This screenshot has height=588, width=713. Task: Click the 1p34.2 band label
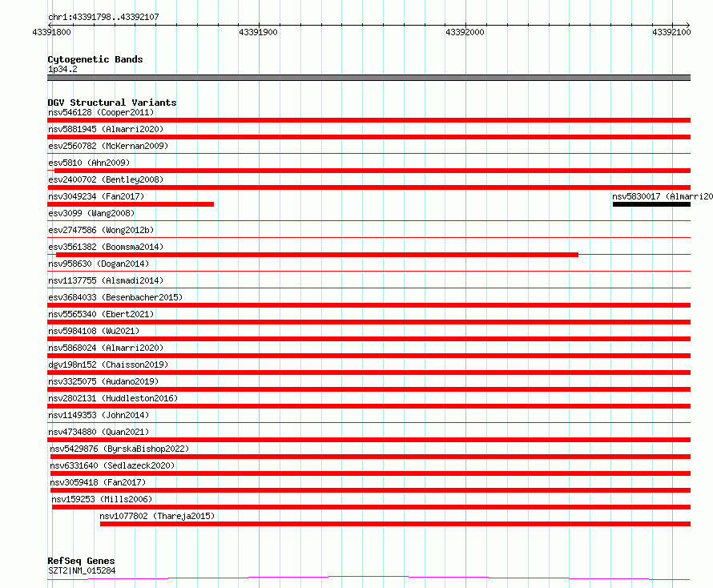click(x=62, y=69)
